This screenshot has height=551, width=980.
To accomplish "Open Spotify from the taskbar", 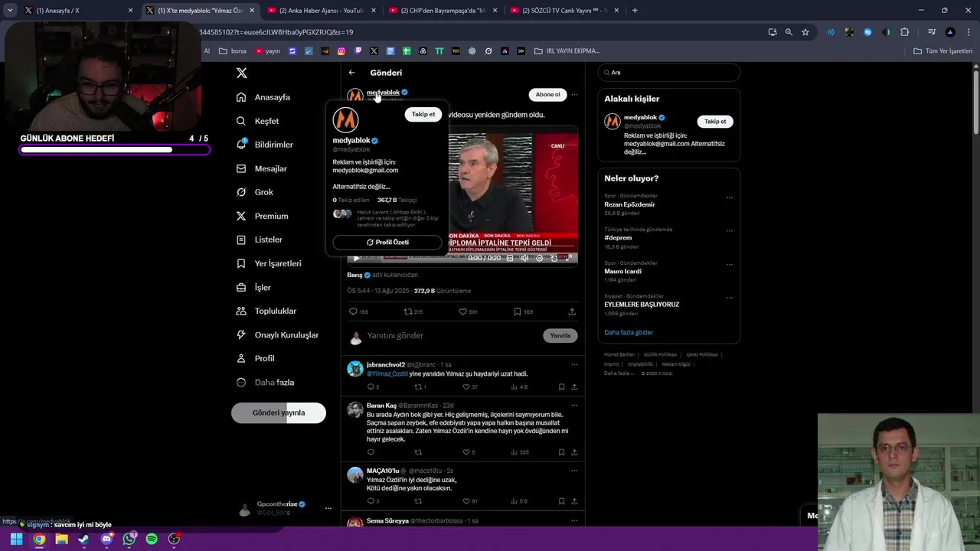I will (x=152, y=539).
